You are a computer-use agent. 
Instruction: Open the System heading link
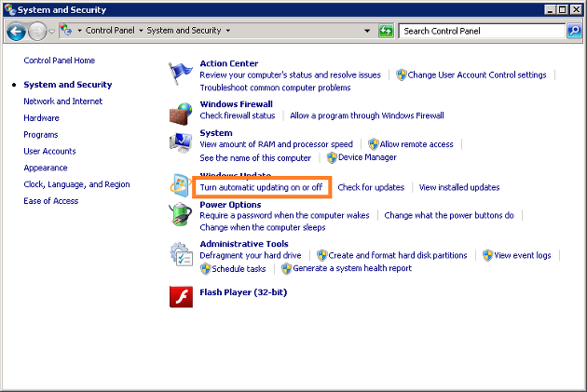(216, 133)
